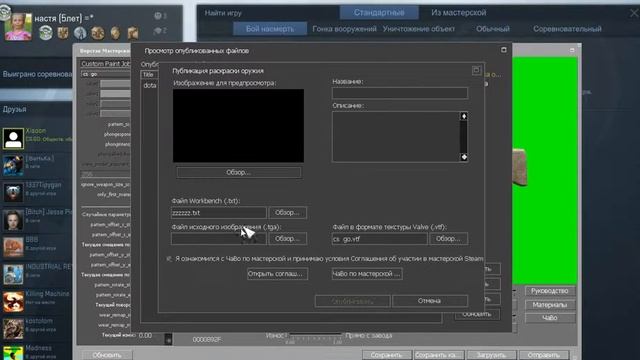The width and height of the screenshot is (640, 360).
Task: Open friend Killing Machine avatar
Action: point(13,301)
